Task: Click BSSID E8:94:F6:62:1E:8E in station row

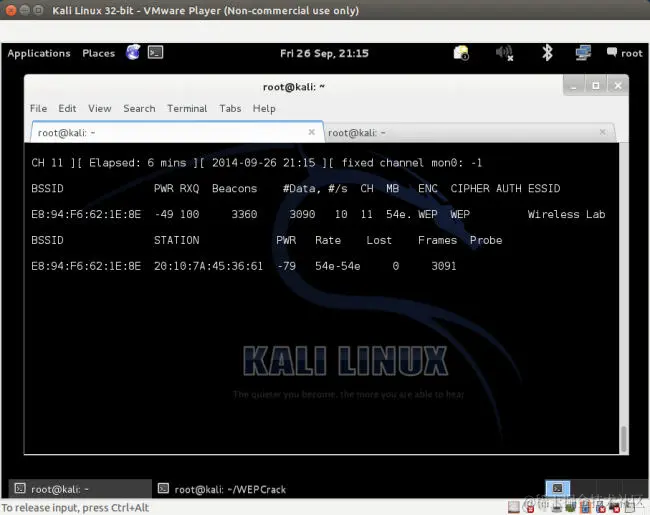Action: [86, 266]
